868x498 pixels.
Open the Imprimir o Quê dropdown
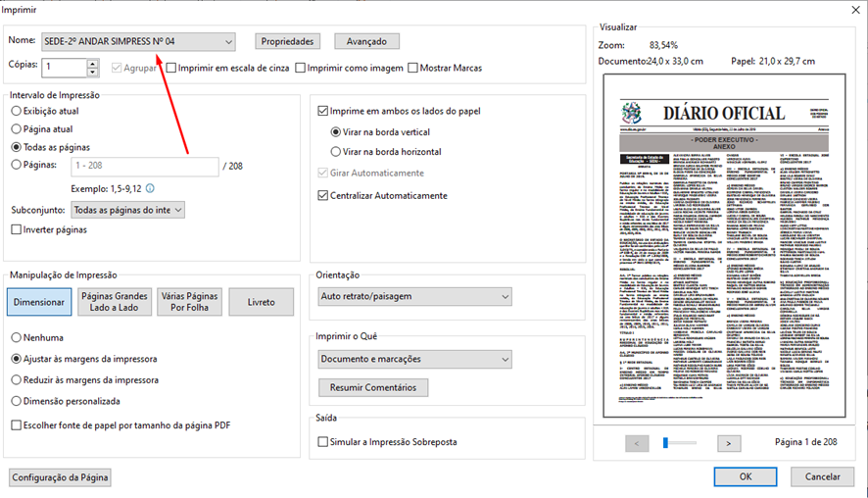[x=414, y=359]
